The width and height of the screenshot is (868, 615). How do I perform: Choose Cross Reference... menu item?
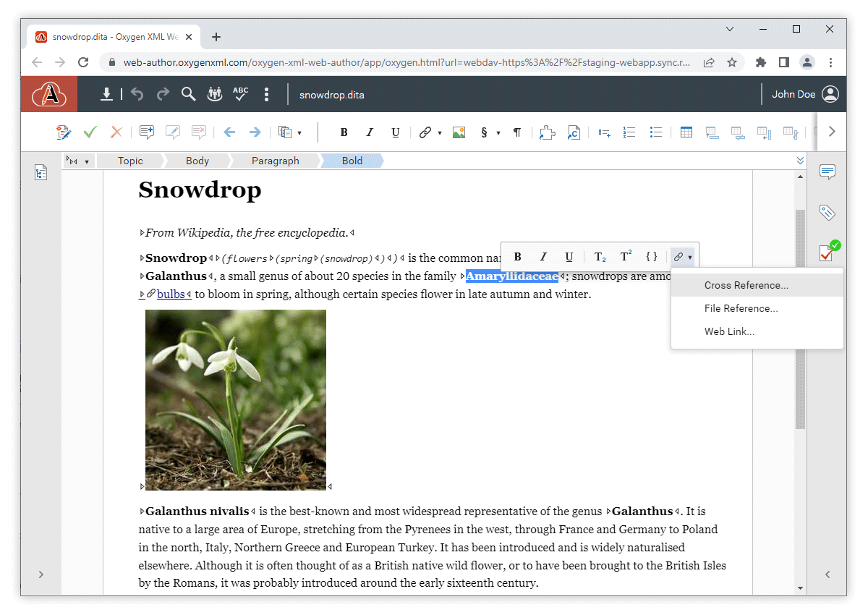(x=757, y=285)
